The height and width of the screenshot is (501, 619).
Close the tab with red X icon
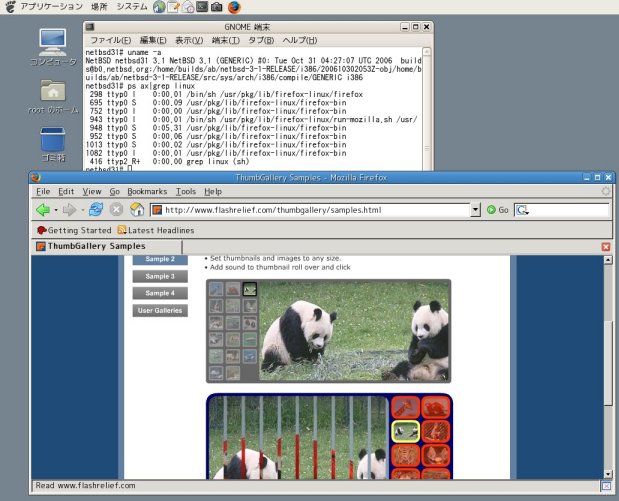(606, 247)
